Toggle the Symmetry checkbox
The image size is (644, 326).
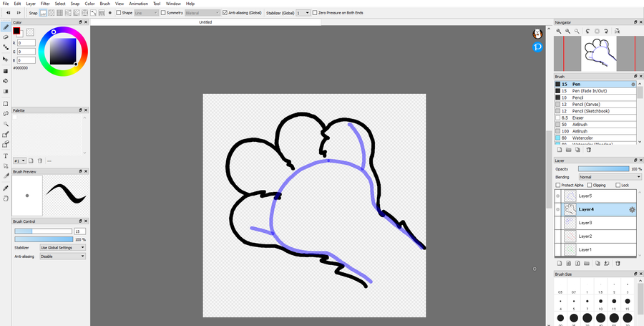pos(163,13)
